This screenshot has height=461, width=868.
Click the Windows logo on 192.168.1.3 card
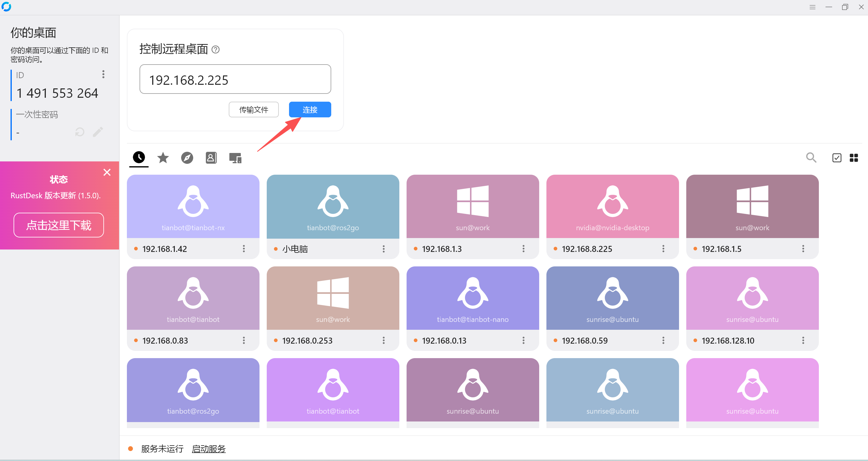pyautogui.click(x=473, y=201)
